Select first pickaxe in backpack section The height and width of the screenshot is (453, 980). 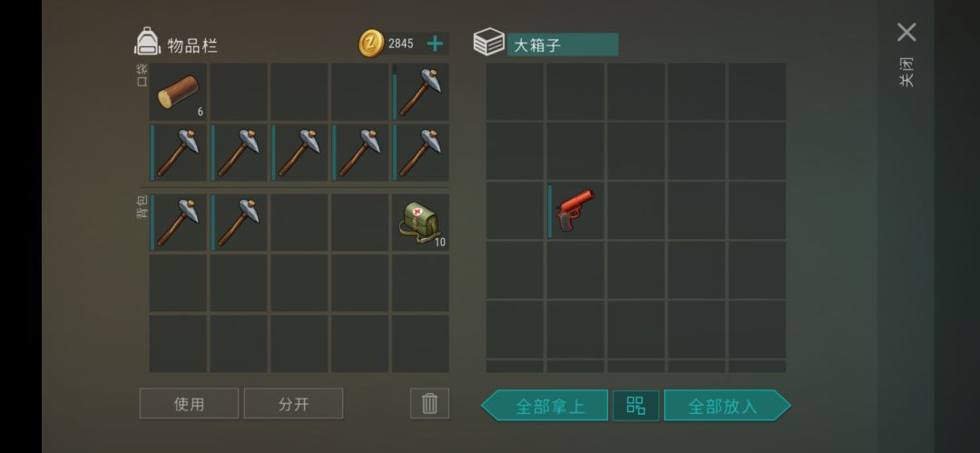point(178,222)
